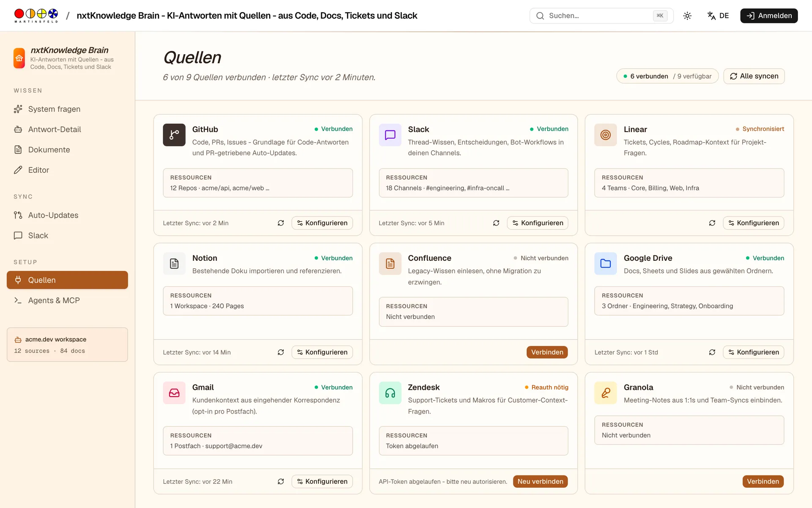The width and height of the screenshot is (812, 508).
Task: Configure the Notion source
Action: (322, 352)
